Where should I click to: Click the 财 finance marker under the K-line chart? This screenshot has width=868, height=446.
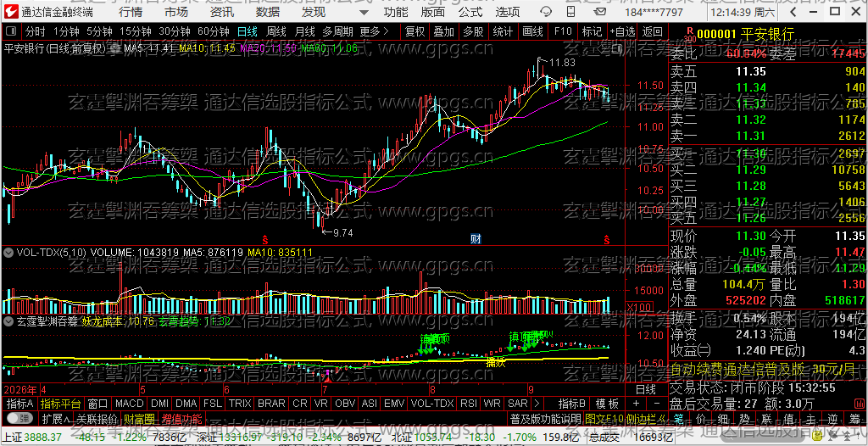coord(476,239)
